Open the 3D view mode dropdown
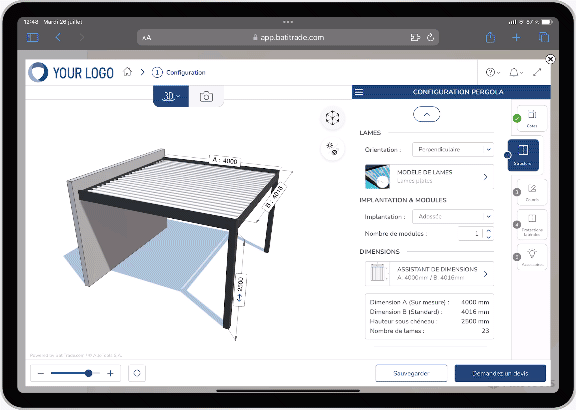 (171, 96)
